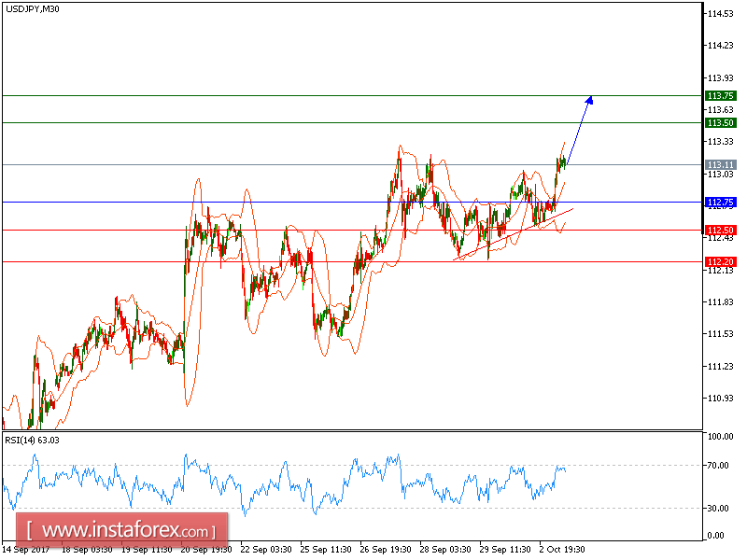Click the blue 112.75 support price tag
This screenshot has width=747, height=560.
(719, 200)
